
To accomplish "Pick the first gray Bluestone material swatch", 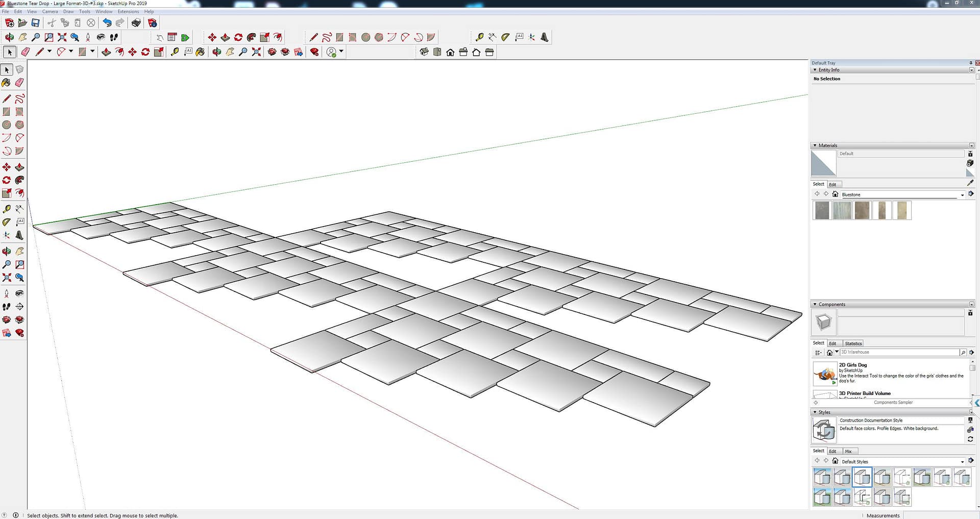I will [x=822, y=210].
